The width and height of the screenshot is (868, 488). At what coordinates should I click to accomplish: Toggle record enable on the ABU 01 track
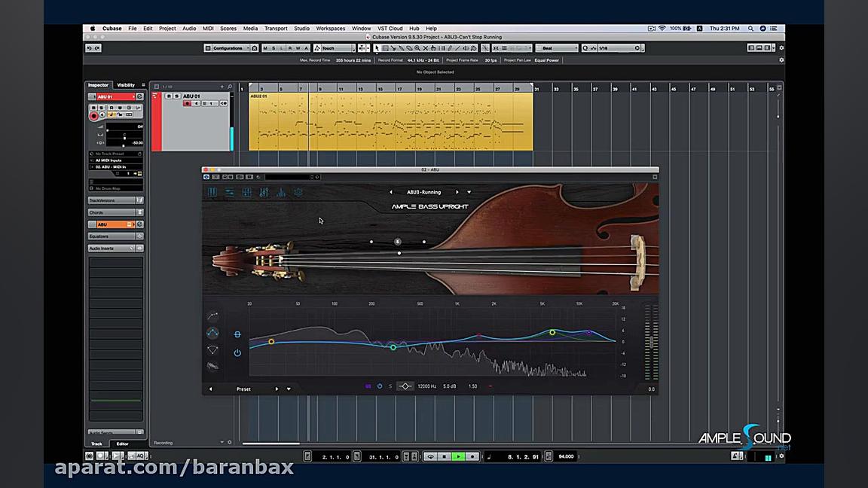click(187, 103)
